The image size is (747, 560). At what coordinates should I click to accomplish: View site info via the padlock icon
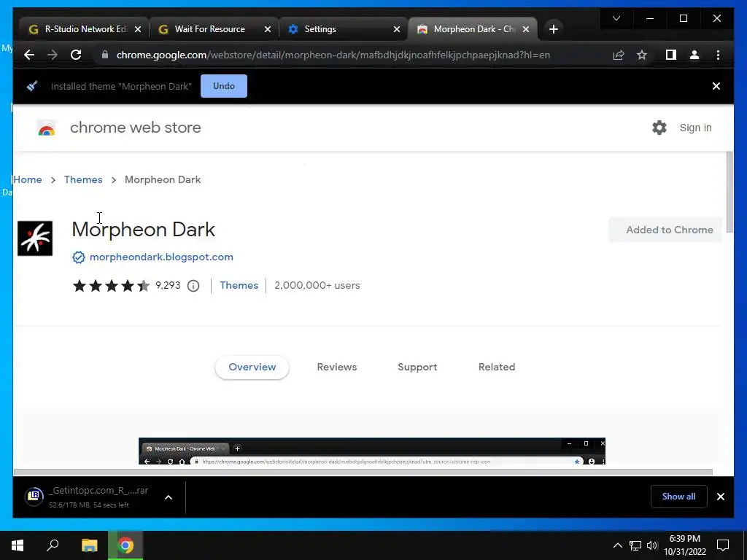[x=105, y=55]
